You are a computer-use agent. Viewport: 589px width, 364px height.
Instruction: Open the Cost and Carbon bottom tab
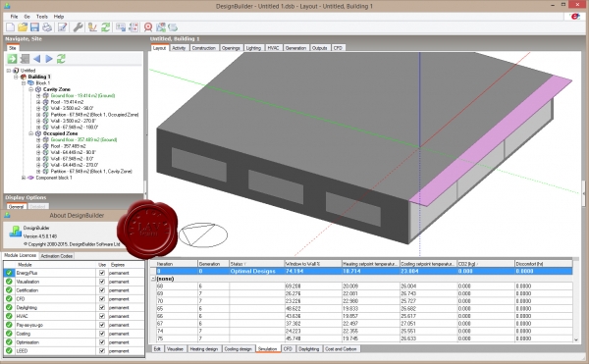tap(341, 349)
